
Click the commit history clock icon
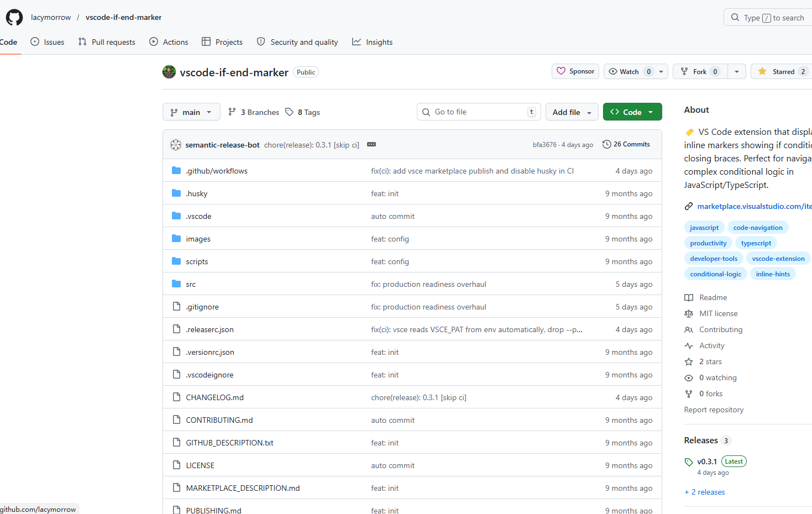click(606, 144)
